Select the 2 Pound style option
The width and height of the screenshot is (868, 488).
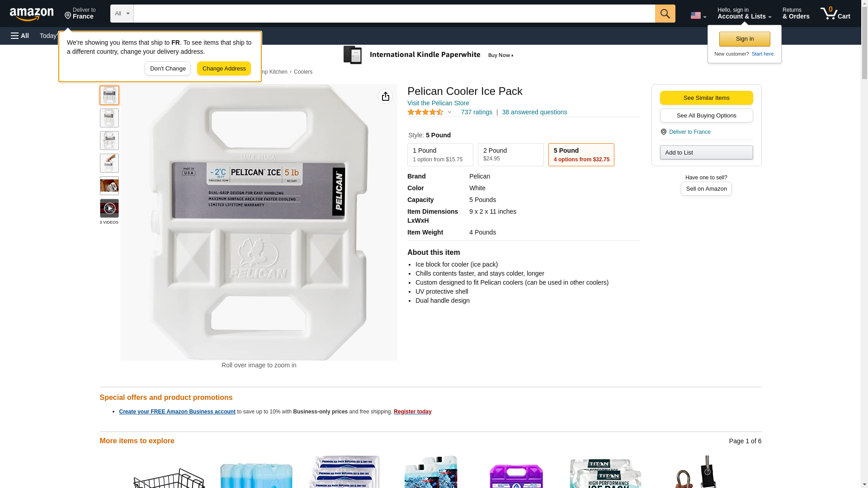click(x=510, y=155)
